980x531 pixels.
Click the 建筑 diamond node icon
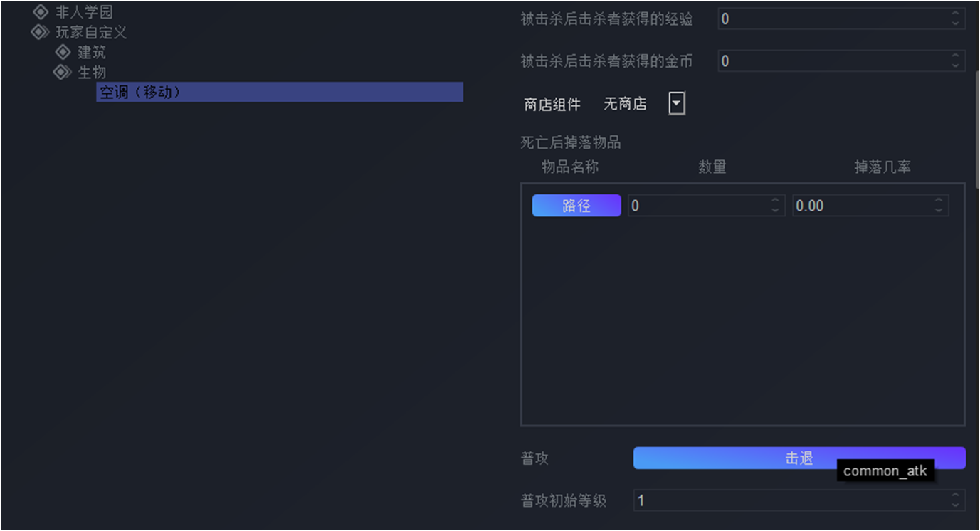click(63, 52)
